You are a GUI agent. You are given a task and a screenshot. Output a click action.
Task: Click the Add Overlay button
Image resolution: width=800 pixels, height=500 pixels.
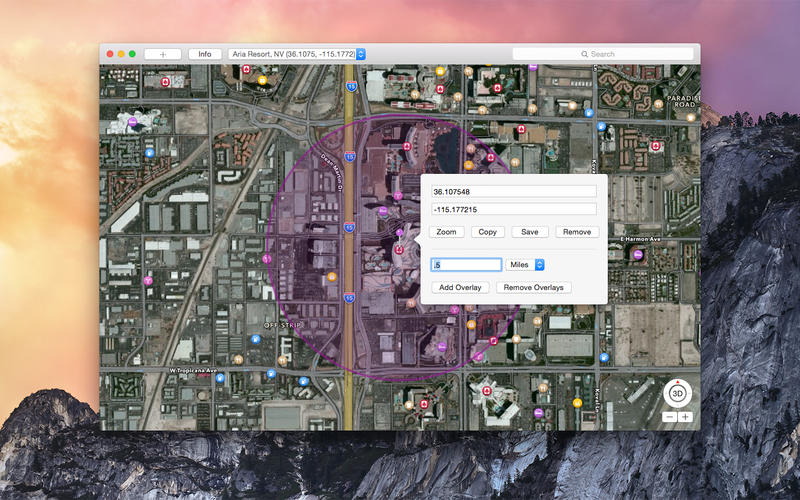tap(460, 287)
